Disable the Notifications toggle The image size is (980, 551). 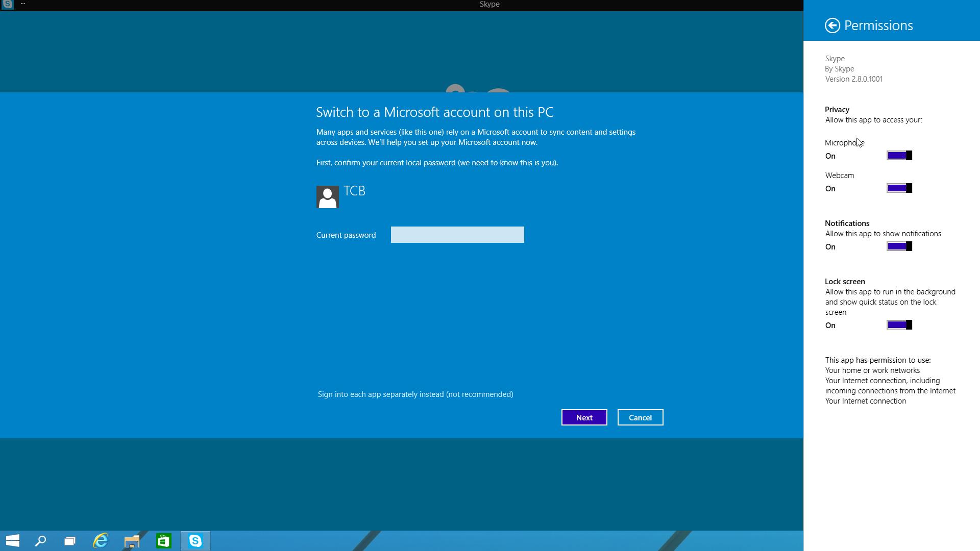899,246
